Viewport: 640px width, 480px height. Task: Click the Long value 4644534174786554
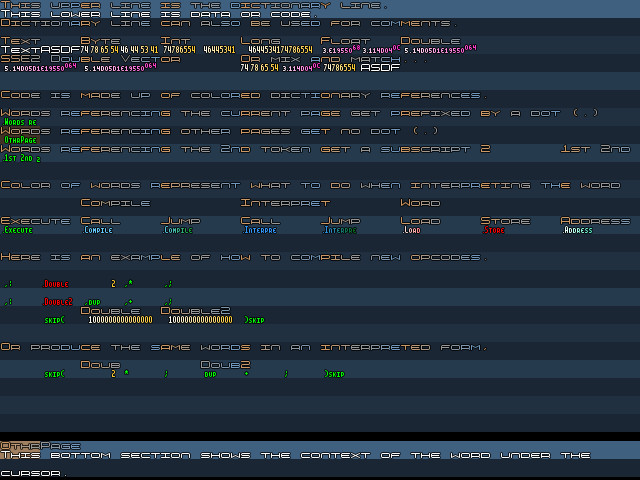280,50
